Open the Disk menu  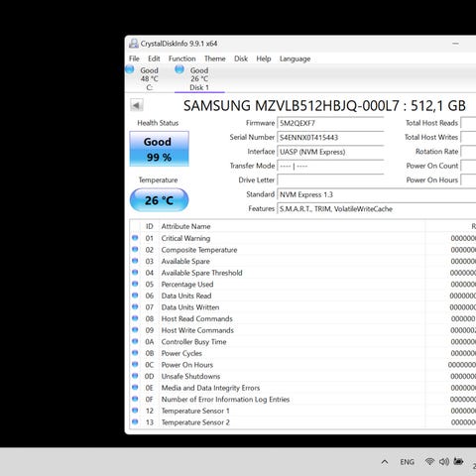pos(241,59)
